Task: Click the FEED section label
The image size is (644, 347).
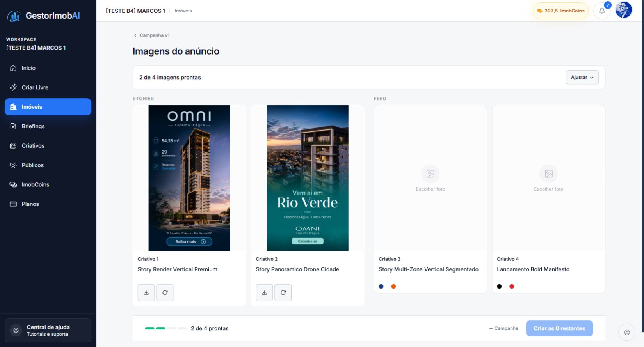Action: click(x=380, y=99)
